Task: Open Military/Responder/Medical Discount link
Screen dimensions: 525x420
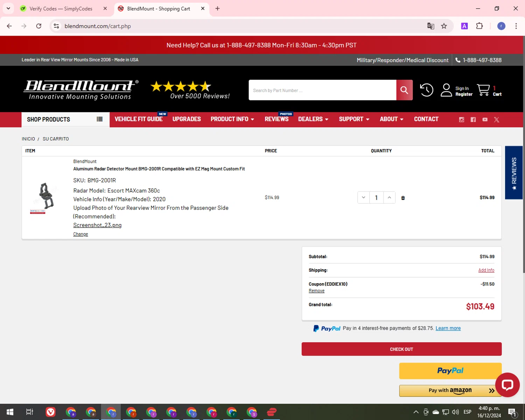Action: tap(402, 60)
